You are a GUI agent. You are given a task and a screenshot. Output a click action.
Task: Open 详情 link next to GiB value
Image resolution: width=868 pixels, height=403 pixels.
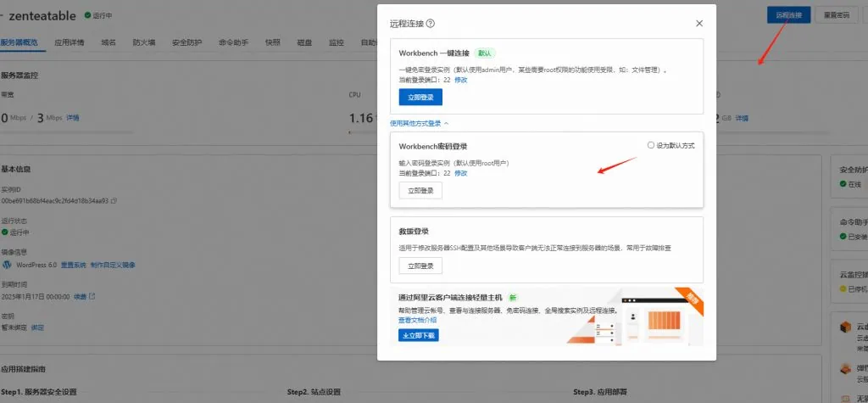742,118
